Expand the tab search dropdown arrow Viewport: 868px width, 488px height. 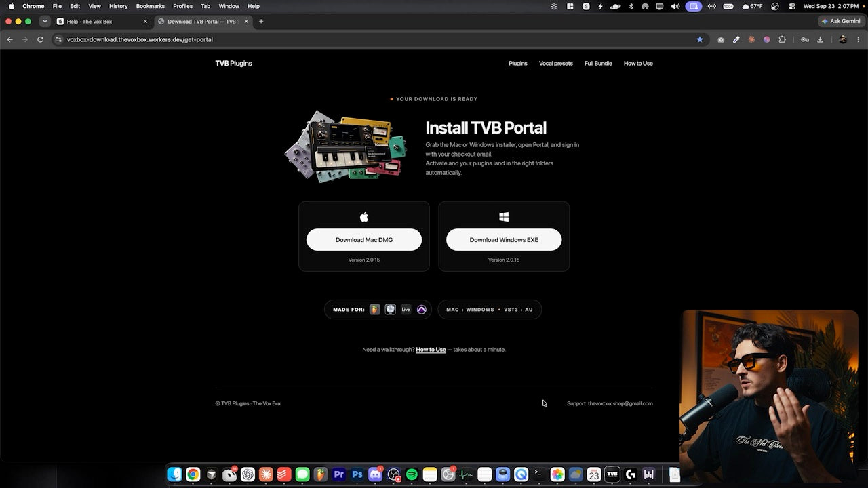[45, 21]
